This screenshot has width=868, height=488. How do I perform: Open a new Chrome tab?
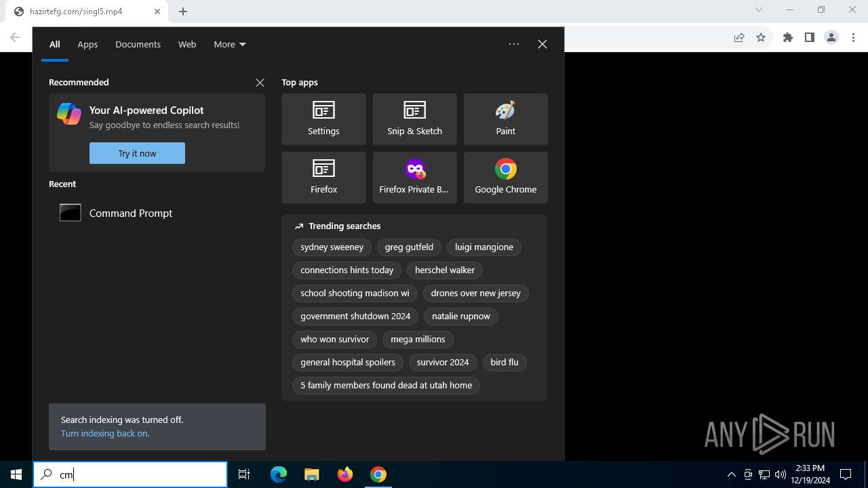click(x=183, y=11)
